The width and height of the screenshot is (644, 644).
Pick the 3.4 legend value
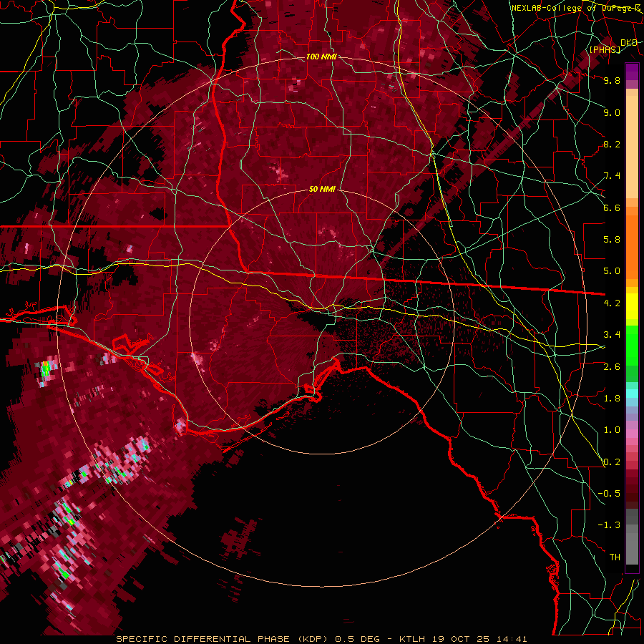612,335
